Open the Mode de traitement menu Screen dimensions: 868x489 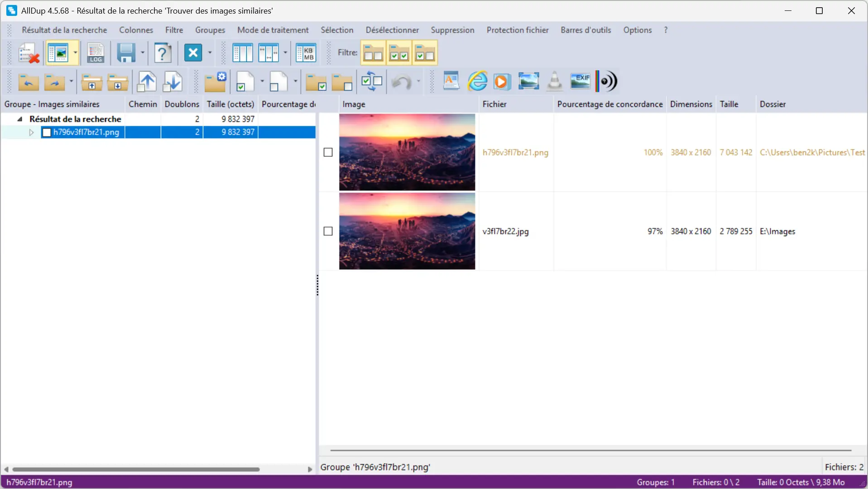pos(273,30)
